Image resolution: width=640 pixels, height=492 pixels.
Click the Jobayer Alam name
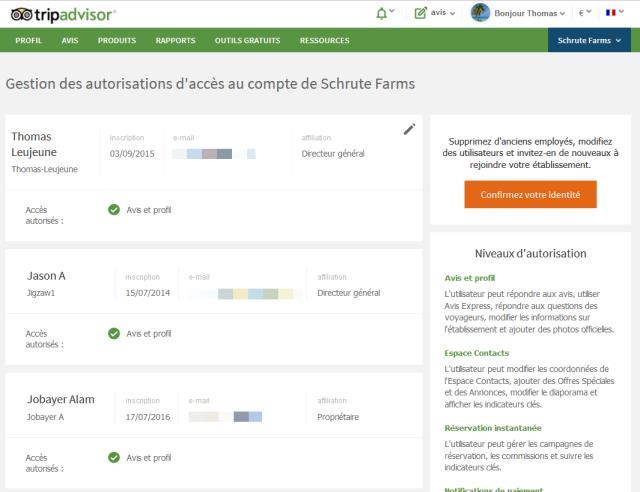[61, 399]
